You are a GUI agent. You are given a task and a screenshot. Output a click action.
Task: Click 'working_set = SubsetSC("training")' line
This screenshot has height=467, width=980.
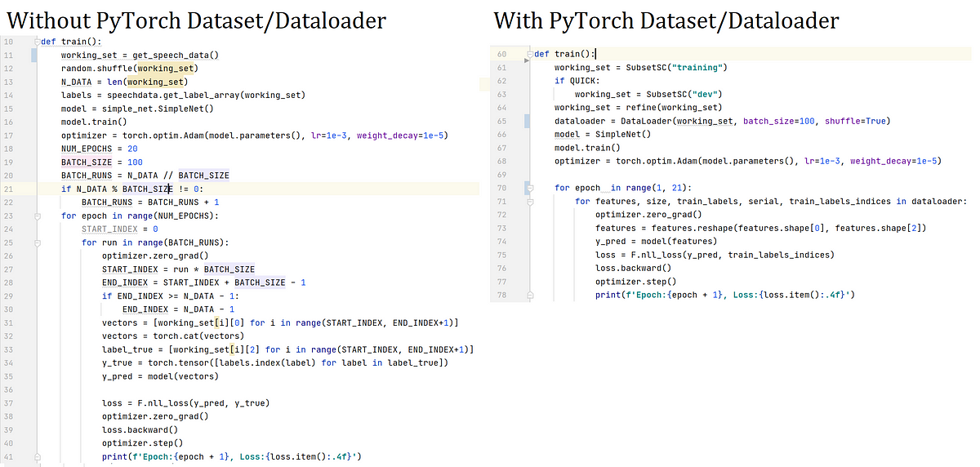641,67
